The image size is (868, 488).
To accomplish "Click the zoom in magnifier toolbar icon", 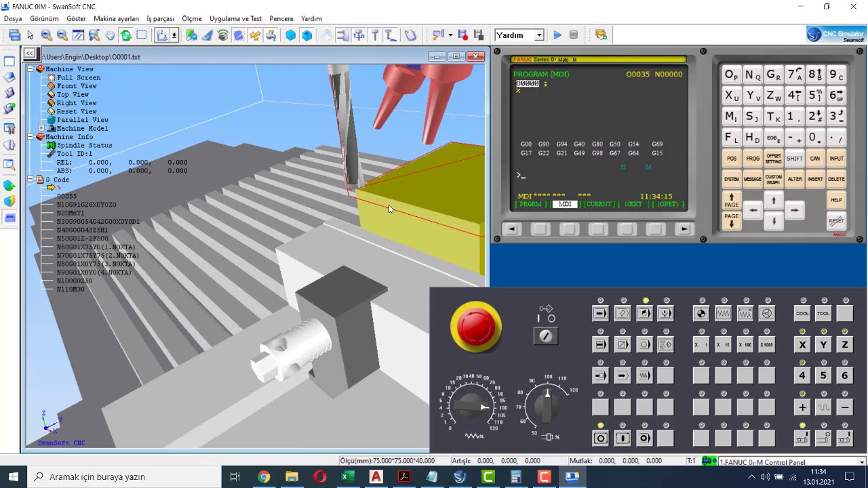I will [46, 35].
